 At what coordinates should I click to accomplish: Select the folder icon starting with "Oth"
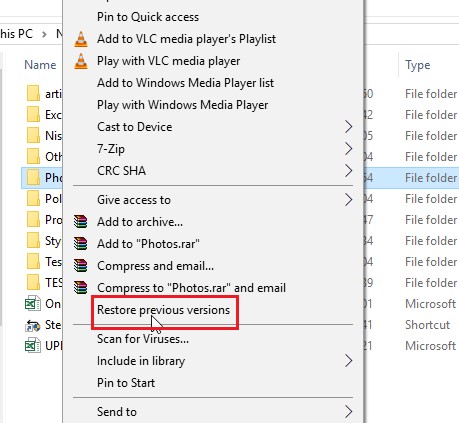coord(33,157)
